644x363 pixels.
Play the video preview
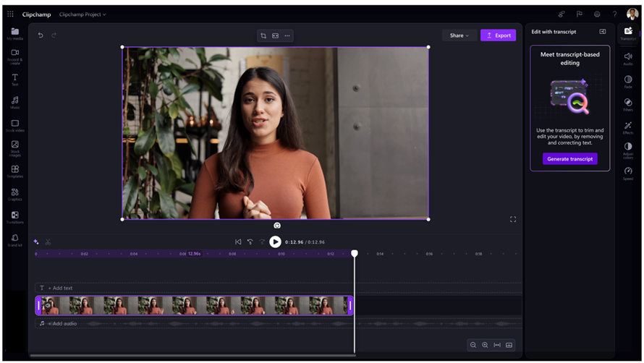[275, 242]
